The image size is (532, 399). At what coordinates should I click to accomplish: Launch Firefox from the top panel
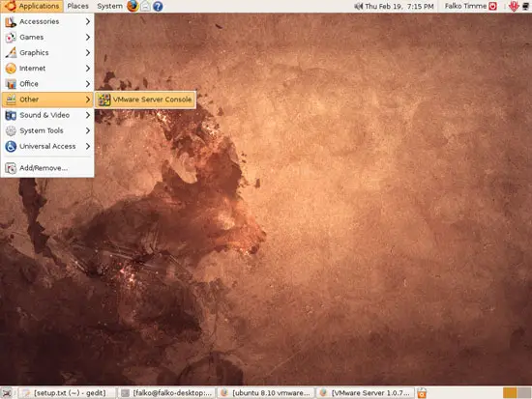point(133,6)
